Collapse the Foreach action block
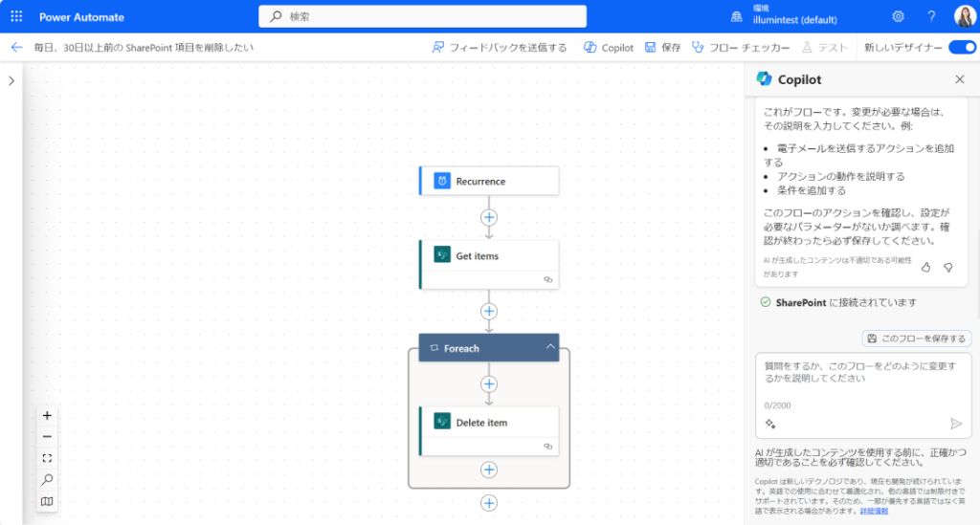This screenshot has height=525, width=980. pos(550,348)
